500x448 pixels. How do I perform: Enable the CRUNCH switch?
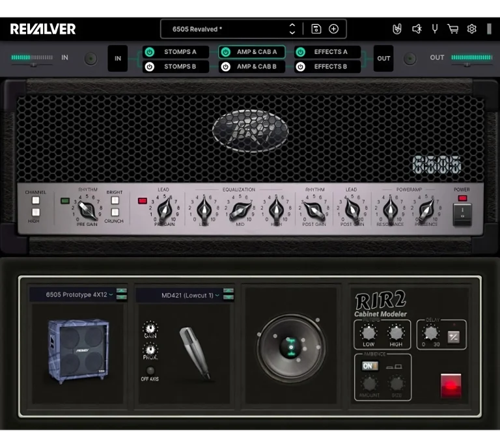pyautogui.click(x=115, y=212)
